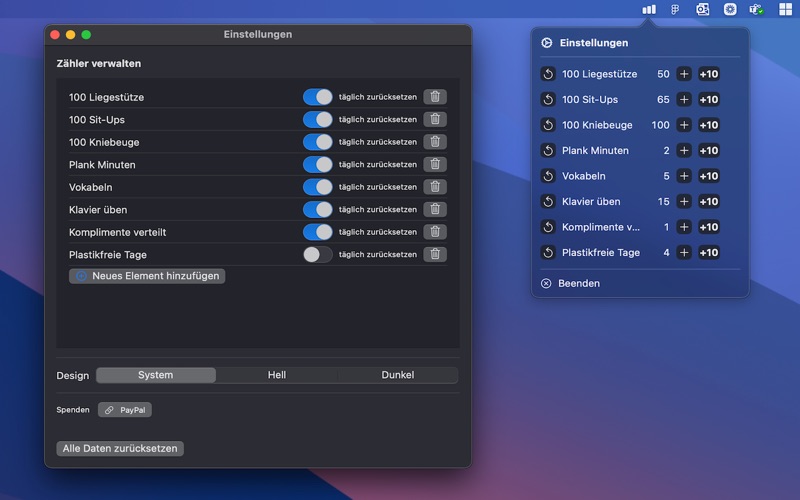Click the value 15 beside Klavier üben
This screenshot has height=500, width=800.
pyautogui.click(x=663, y=202)
